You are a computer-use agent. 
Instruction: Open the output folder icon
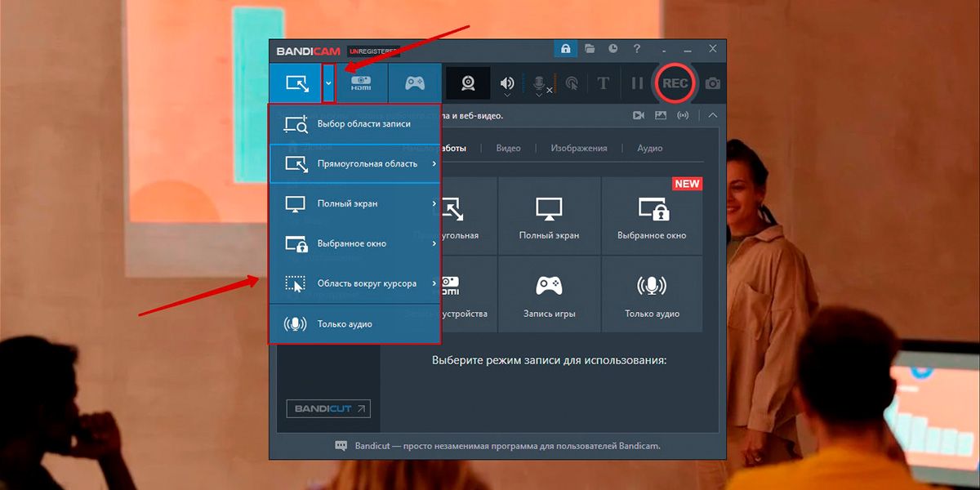(590, 49)
